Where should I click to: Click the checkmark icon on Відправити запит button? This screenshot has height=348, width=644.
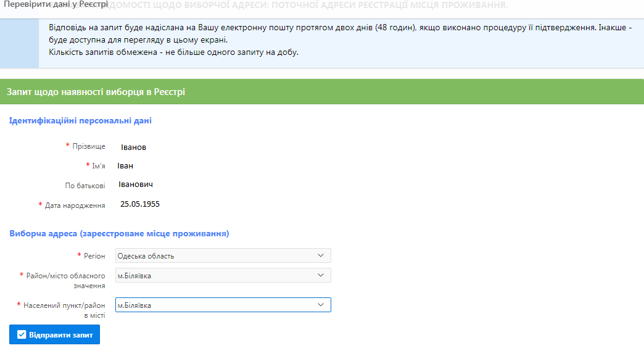click(22, 335)
